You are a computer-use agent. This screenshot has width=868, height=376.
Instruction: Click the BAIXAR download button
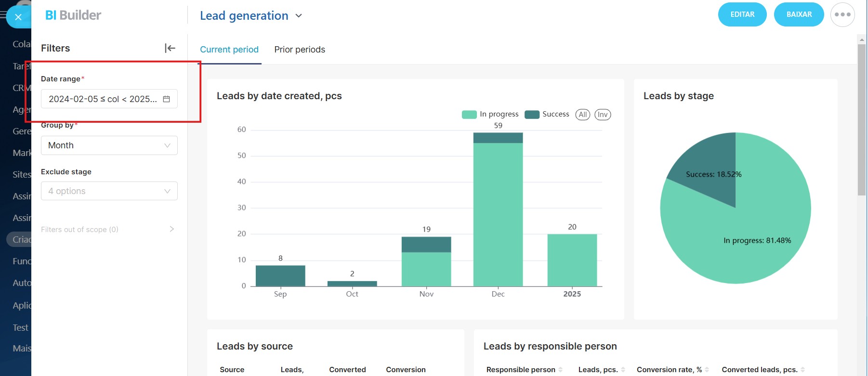coord(799,14)
